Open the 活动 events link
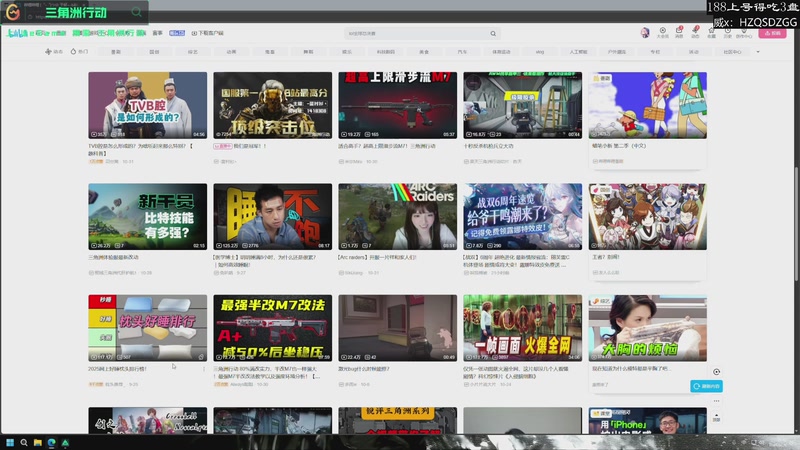800x450 pixels. [694, 52]
